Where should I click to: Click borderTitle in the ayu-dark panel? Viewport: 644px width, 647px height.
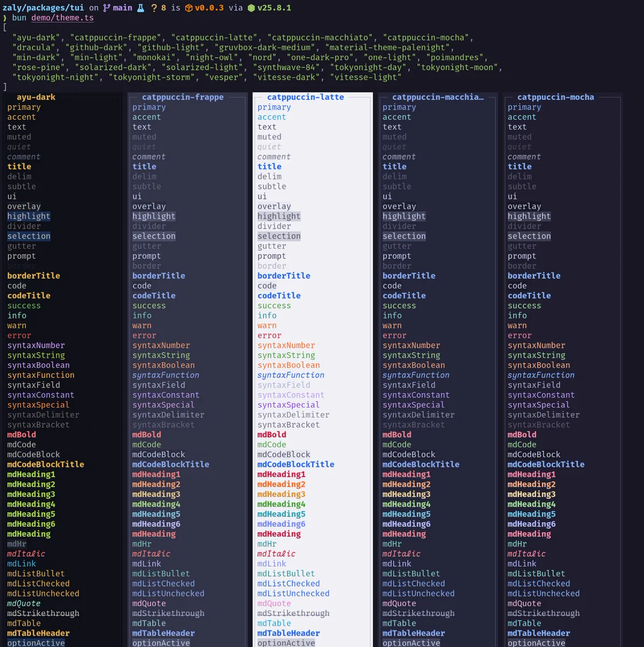click(x=33, y=276)
